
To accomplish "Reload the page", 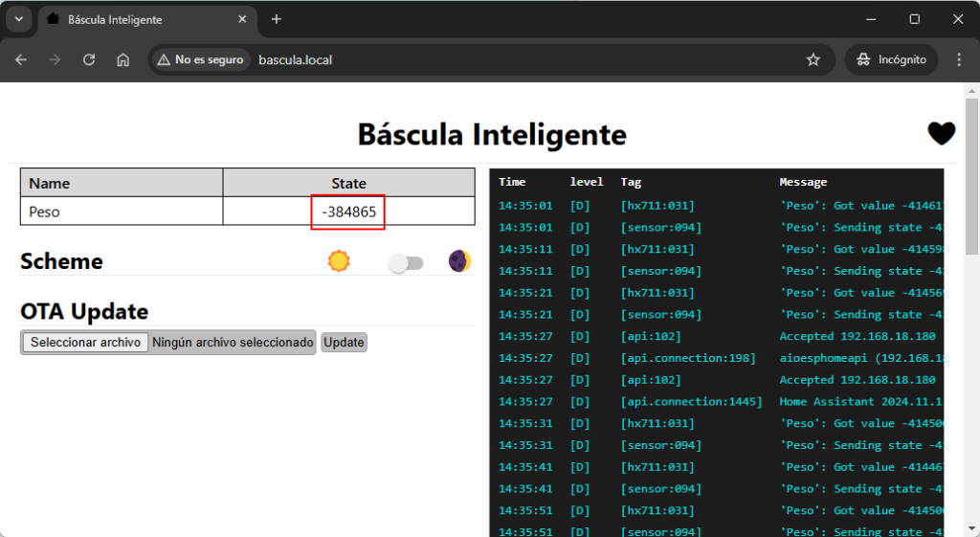I will pyautogui.click(x=89, y=59).
